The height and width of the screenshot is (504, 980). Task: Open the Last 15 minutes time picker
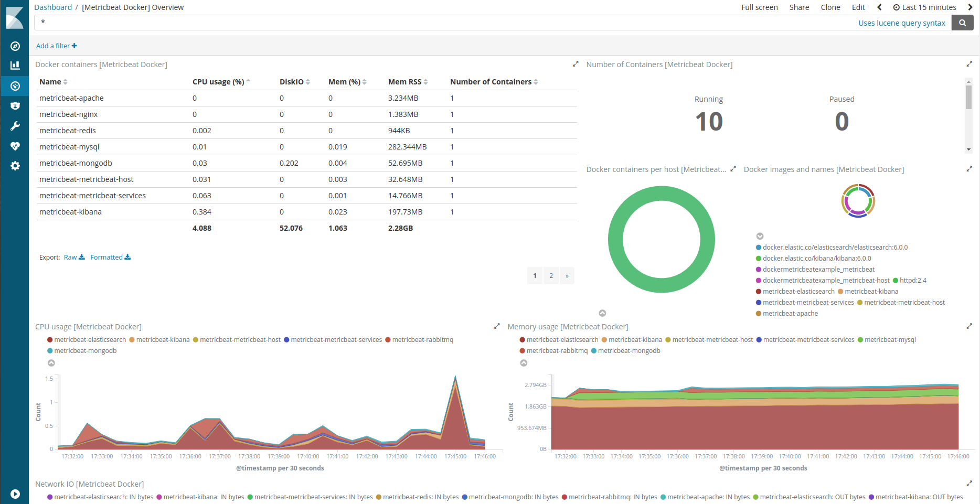point(925,7)
